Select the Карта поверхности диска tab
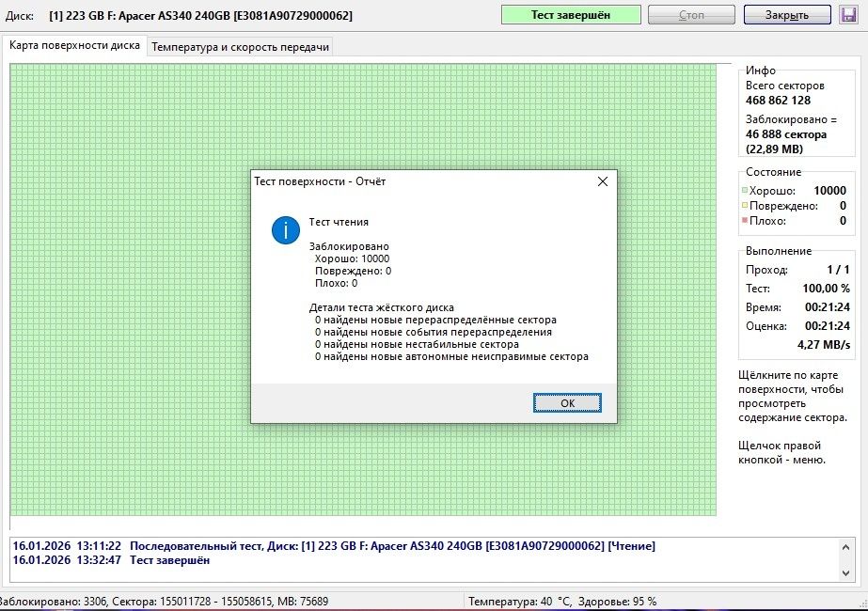868x611 pixels. (x=74, y=45)
